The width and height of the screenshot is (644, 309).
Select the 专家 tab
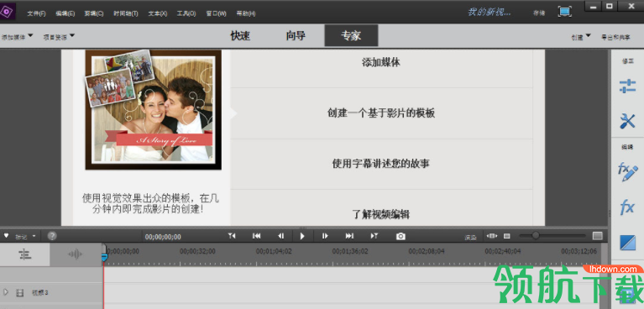351,36
